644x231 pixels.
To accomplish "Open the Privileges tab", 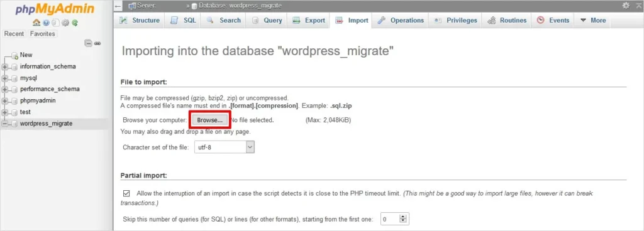I will tap(456, 20).
